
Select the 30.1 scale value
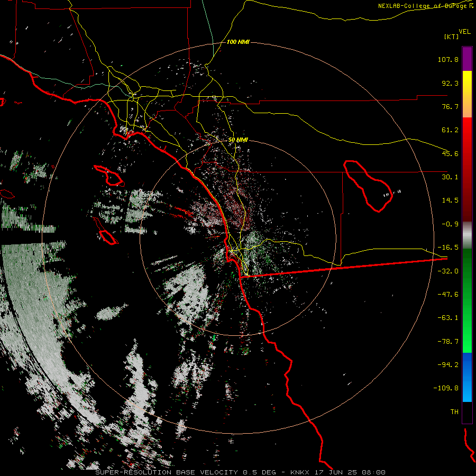tap(450, 177)
